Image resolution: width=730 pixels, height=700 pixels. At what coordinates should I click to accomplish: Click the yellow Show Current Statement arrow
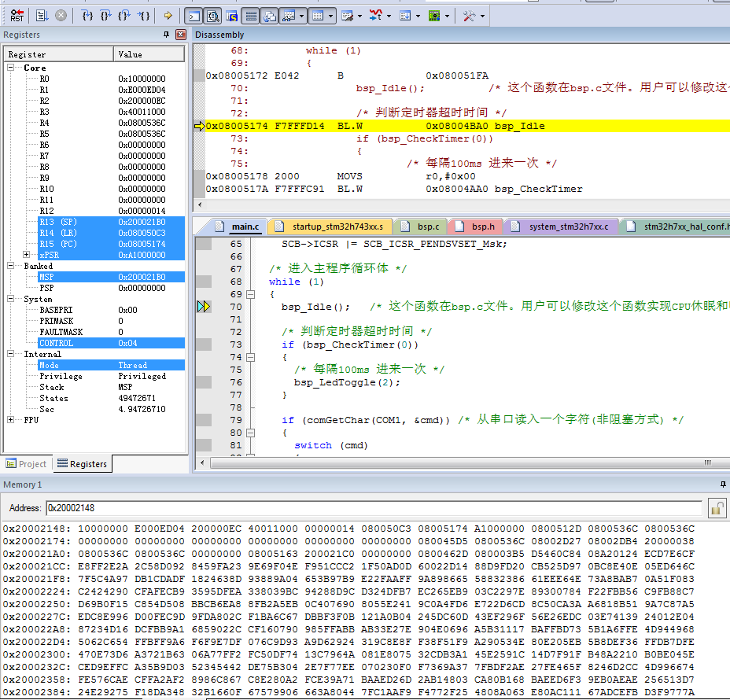(x=169, y=15)
